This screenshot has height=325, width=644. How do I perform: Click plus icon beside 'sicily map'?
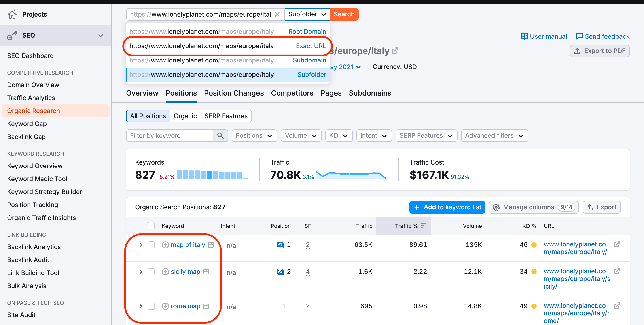pos(165,272)
